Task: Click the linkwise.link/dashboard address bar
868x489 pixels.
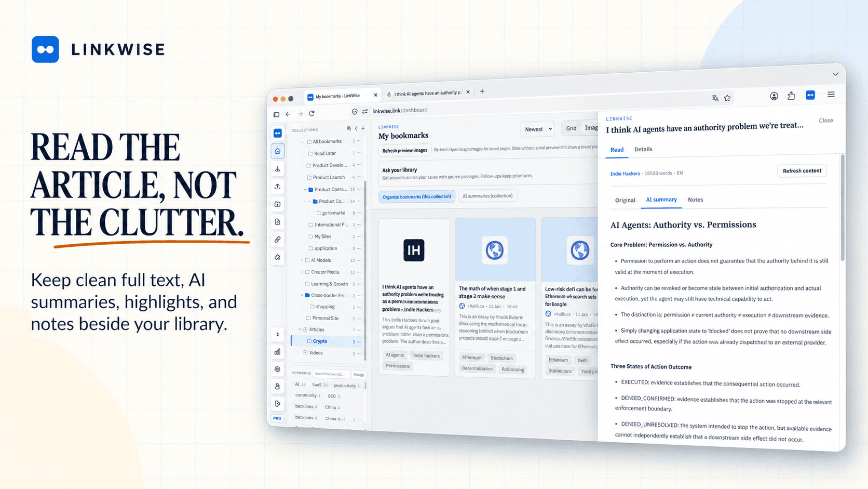Action: [400, 110]
